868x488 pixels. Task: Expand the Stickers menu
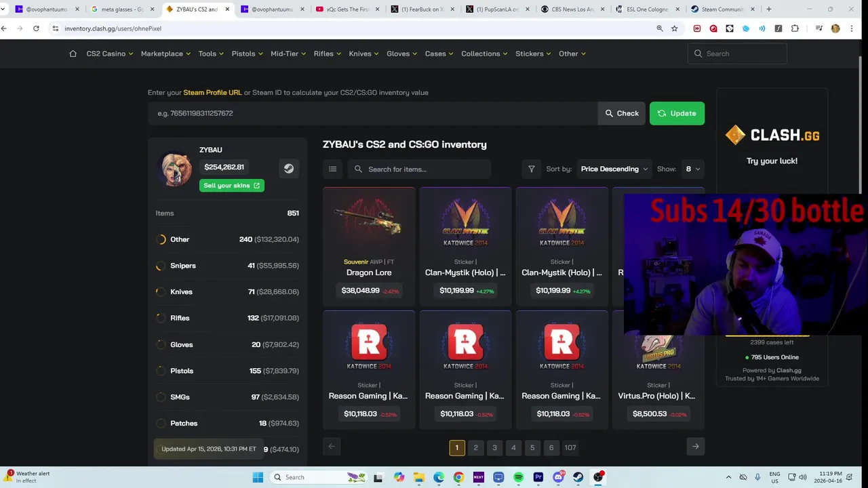533,54
